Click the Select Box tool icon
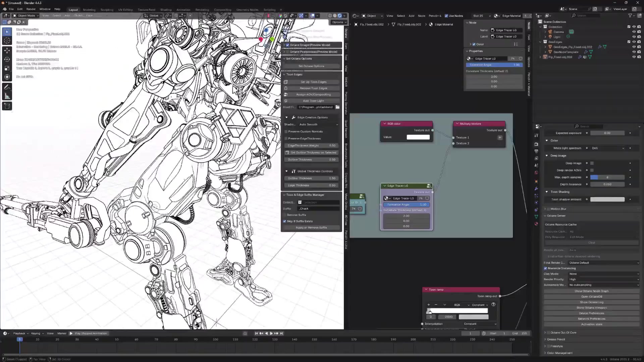Screen dimensions: 644x362 coord(7,32)
